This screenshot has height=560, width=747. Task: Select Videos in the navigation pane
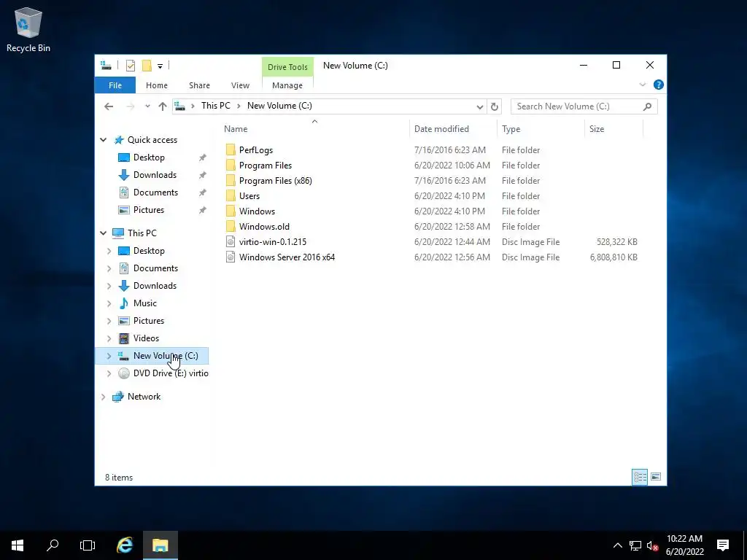click(146, 338)
